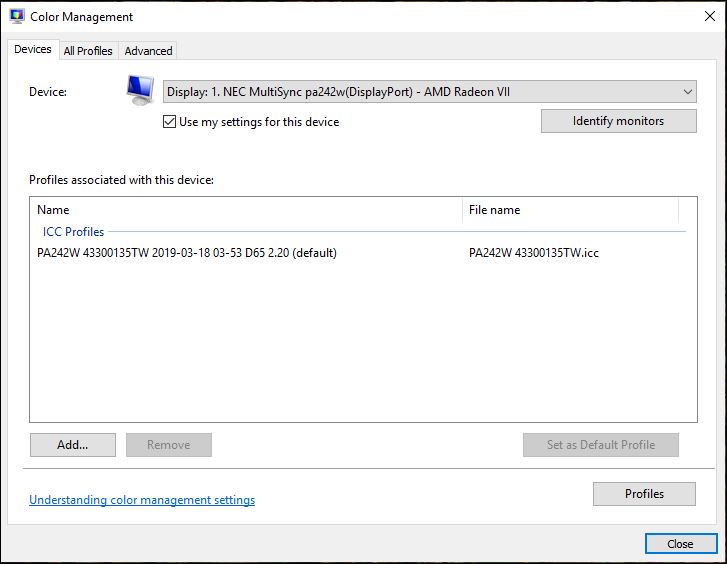Open the Profiles button menu
This screenshot has width=727, height=564.
[644, 494]
